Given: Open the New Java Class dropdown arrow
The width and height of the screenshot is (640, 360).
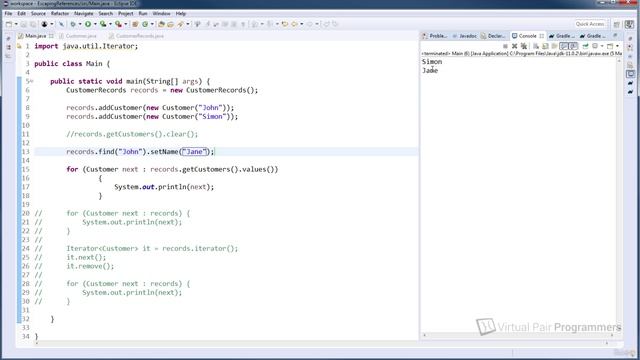Looking at the screenshot, I should click(152, 24).
